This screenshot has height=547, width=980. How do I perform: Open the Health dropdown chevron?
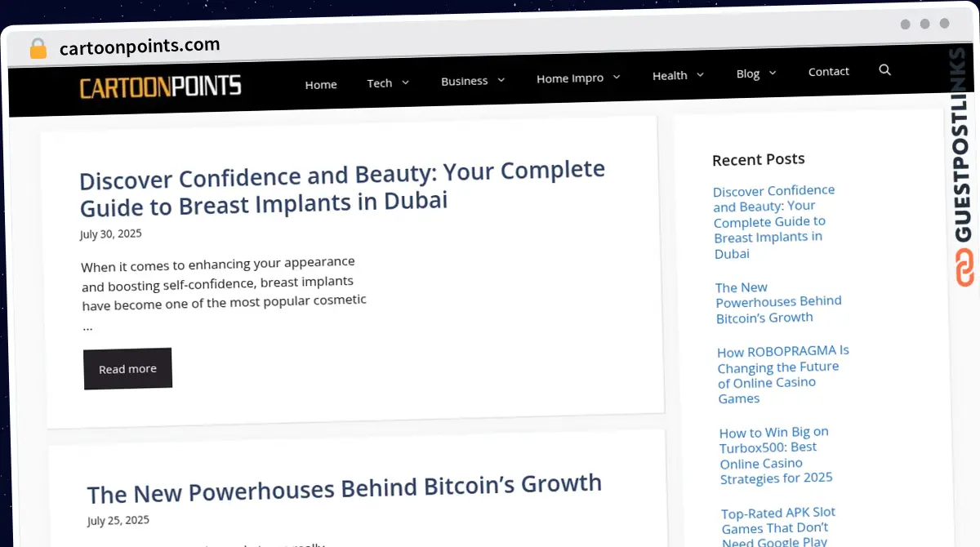(x=700, y=75)
